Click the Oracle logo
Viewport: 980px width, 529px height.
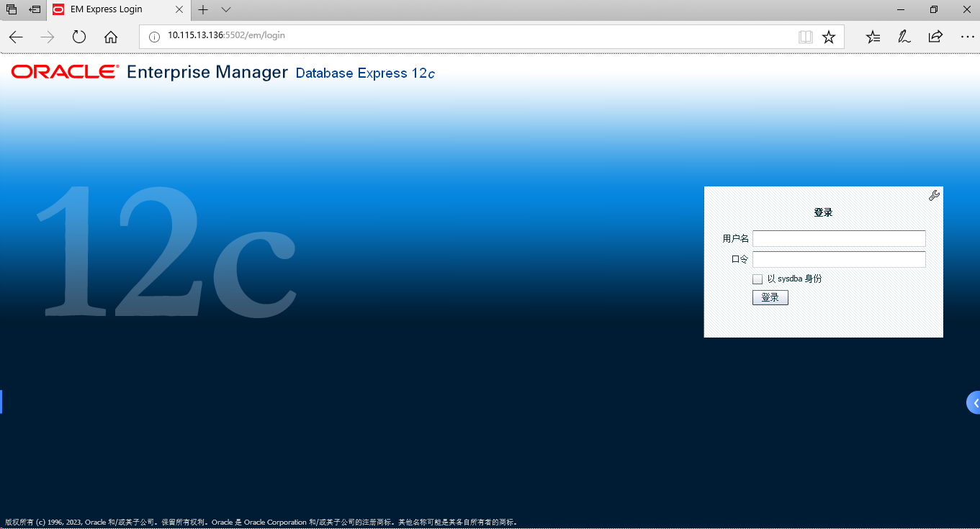[66, 72]
